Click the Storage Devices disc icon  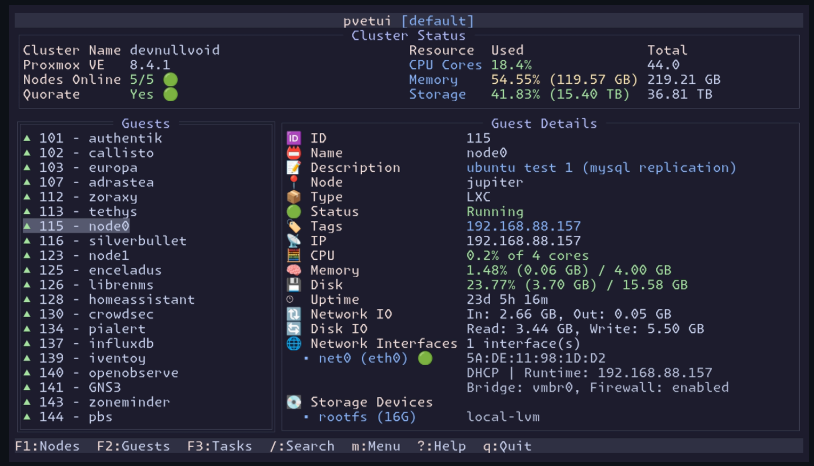point(294,402)
